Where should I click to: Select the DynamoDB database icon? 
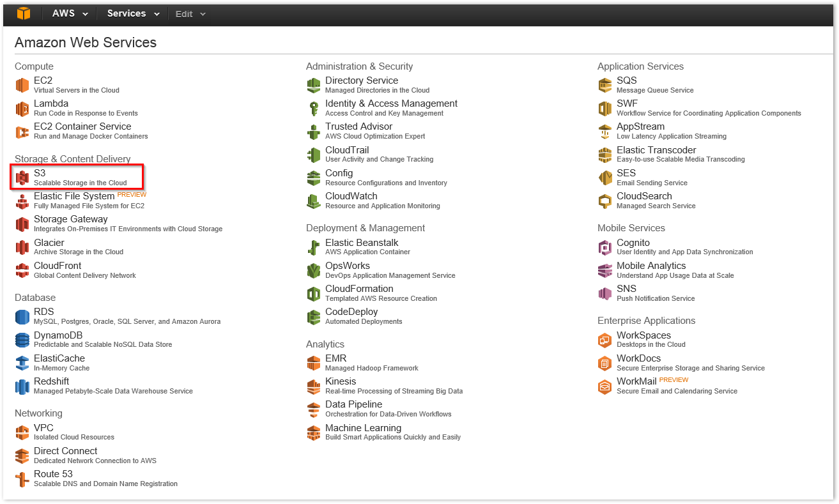pos(22,340)
